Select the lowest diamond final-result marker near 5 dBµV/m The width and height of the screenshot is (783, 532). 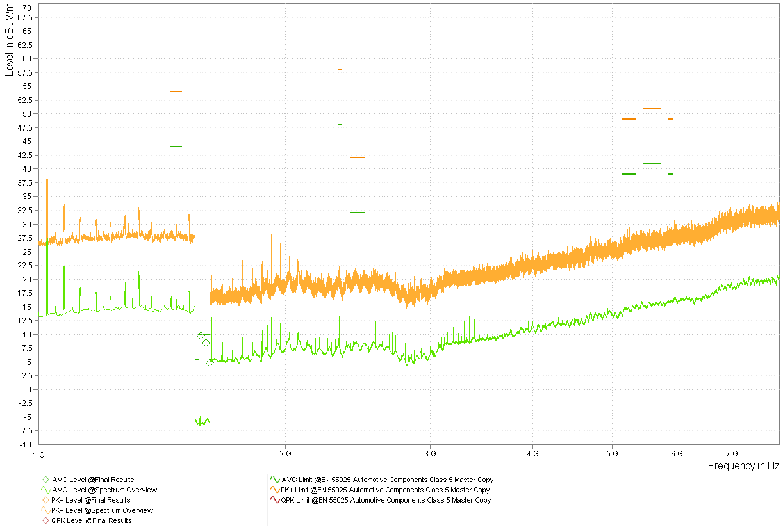coord(210,363)
